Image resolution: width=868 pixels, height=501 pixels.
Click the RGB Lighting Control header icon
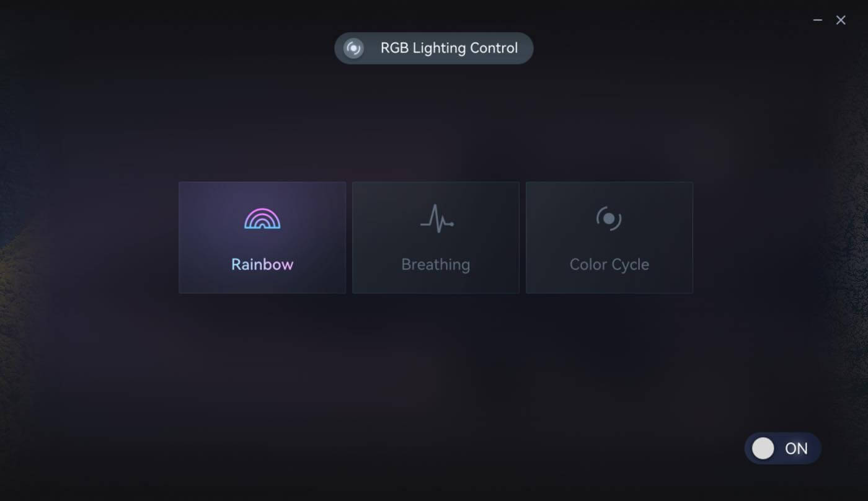pos(353,48)
